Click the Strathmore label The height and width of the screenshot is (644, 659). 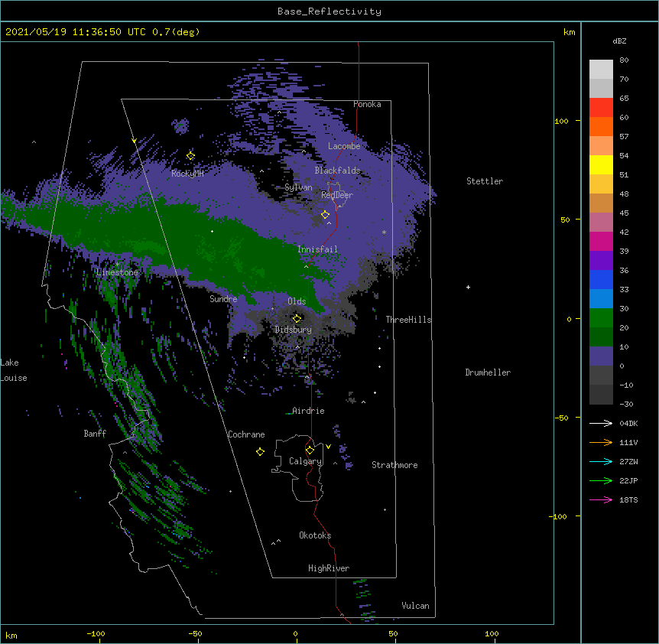pyautogui.click(x=394, y=465)
